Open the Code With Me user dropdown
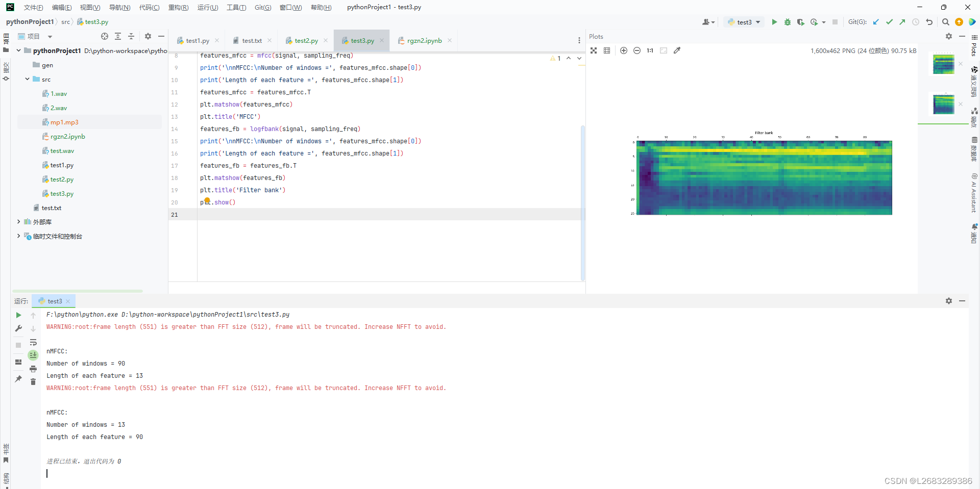The width and height of the screenshot is (980, 489). coord(708,22)
